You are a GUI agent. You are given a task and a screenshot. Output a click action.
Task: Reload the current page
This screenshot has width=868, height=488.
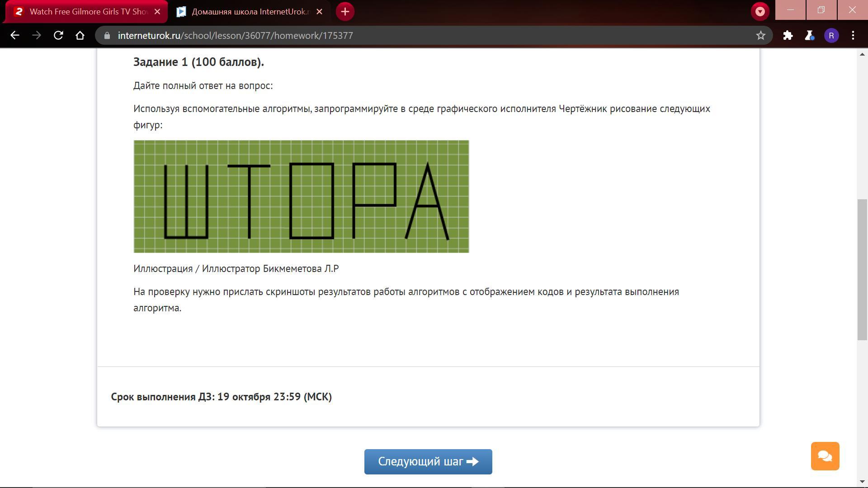pyautogui.click(x=58, y=35)
